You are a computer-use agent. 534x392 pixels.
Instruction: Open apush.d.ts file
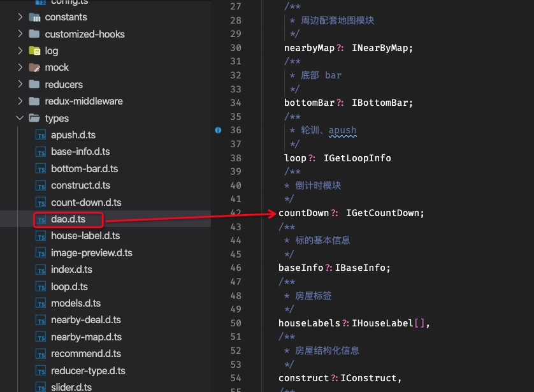point(73,135)
